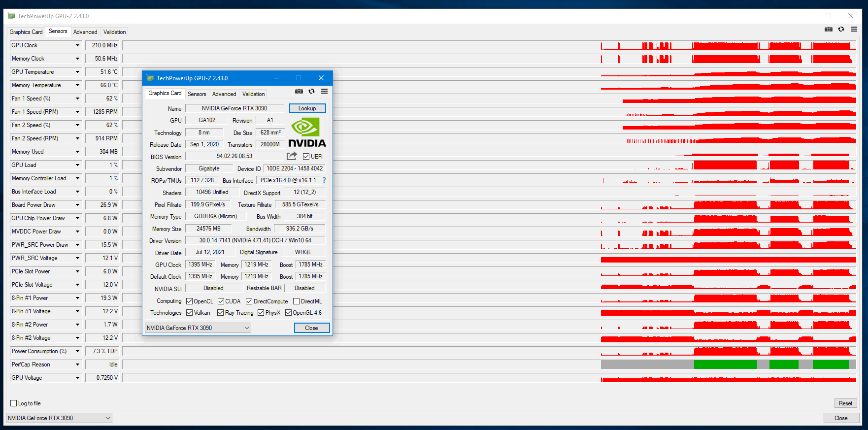Screen dimensions: 868x430
Task: Click Subvendor value Gigabyte
Action: tap(209, 168)
